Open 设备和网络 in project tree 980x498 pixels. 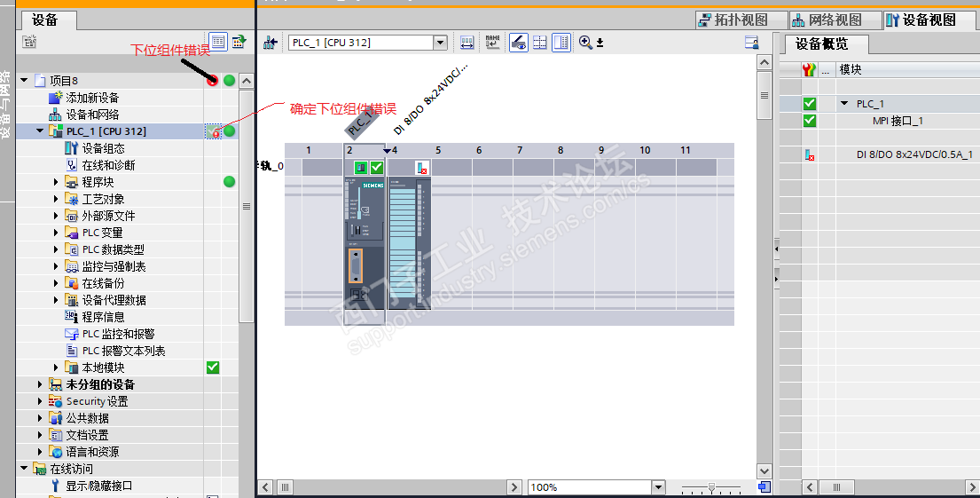pyautogui.click(x=92, y=115)
